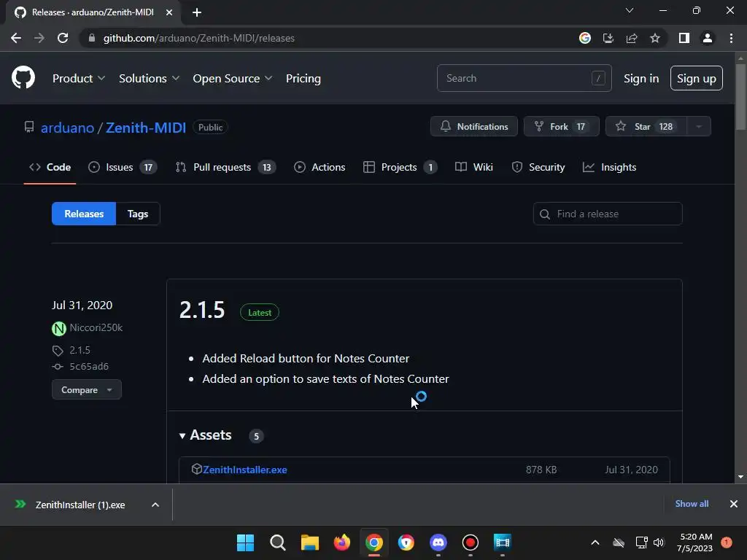
Task: Select the Tags toggle button
Action: [x=138, y=214]
